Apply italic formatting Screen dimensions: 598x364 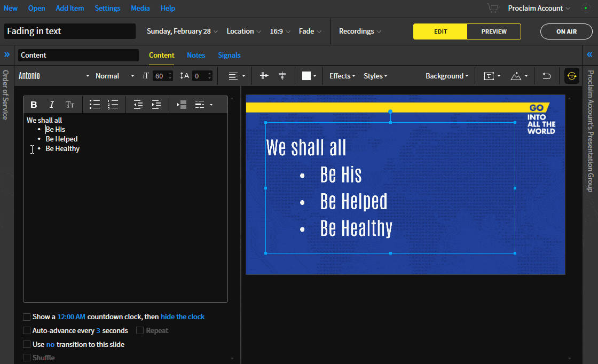(52, 104)
